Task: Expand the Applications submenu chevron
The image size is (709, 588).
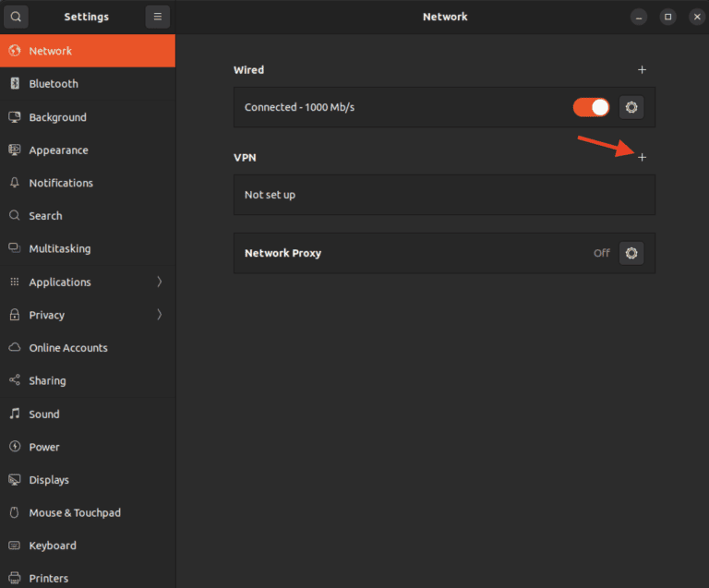Action: (159, 282)
